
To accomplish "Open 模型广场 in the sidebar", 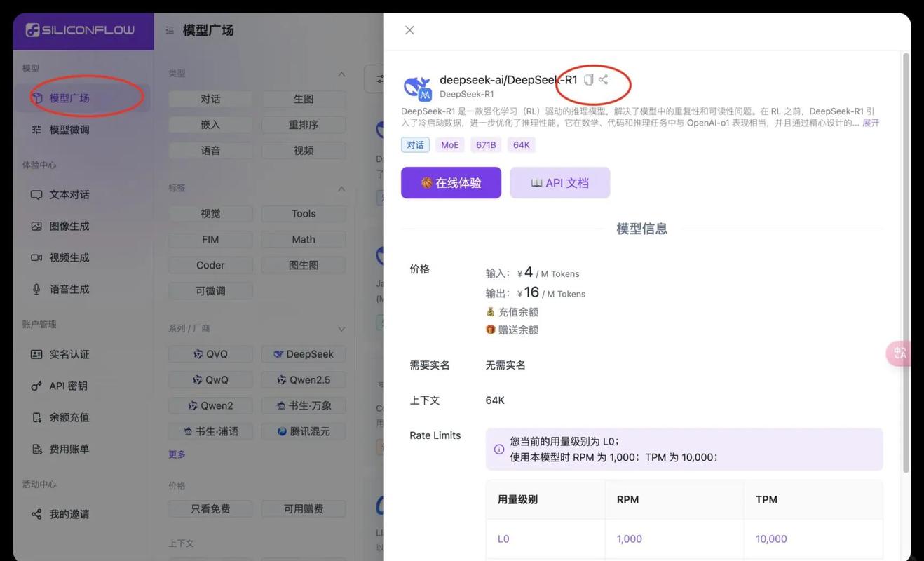I will point(81,98).
